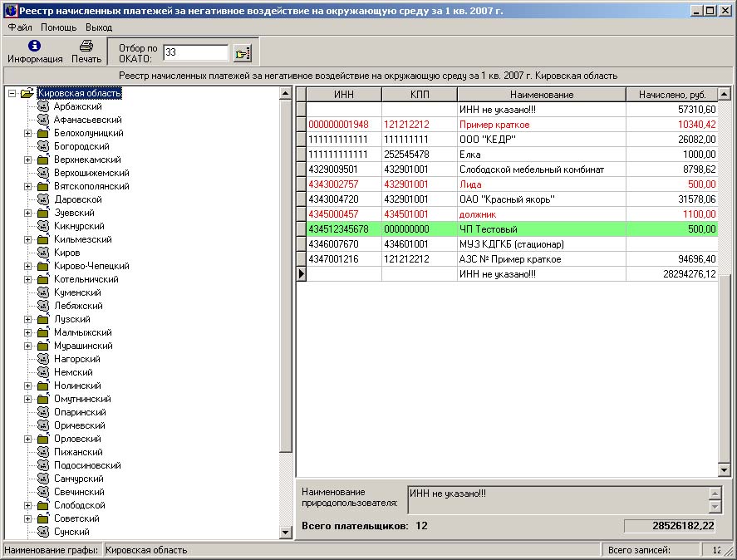Sort by the Наименование column header
This screenshot has width=737, height=560.
pyautogui.click(x=541, y=95)
